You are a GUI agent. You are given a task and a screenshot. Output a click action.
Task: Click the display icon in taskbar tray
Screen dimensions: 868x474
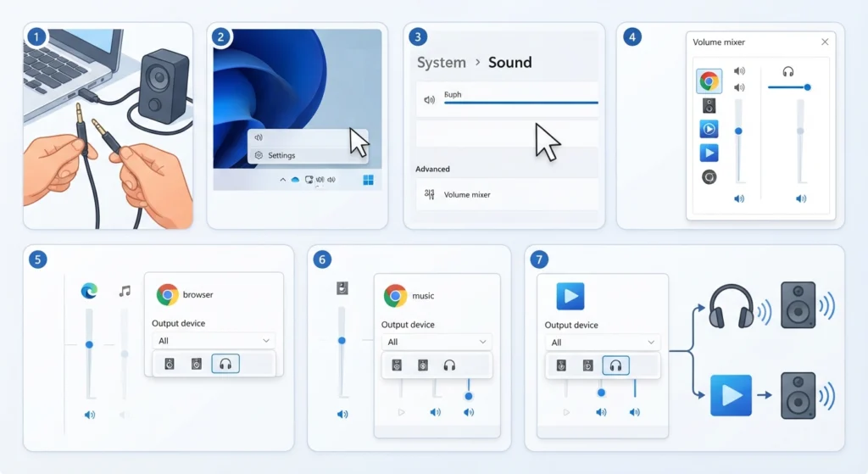coord(309,180)
